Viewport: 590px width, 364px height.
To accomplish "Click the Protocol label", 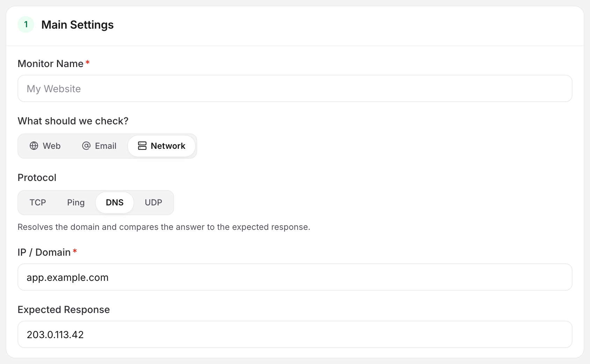I will tap(37, 177).
